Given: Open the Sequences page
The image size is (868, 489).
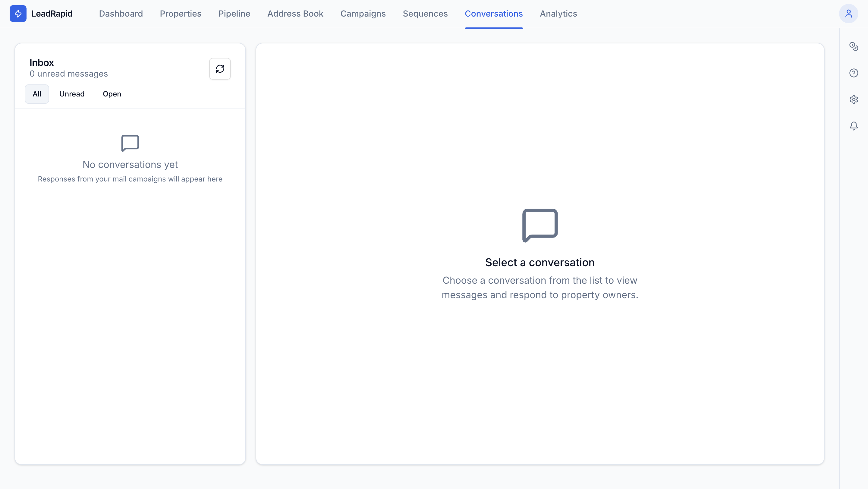Looking at the screenshot, I should [x=425, y=14].
